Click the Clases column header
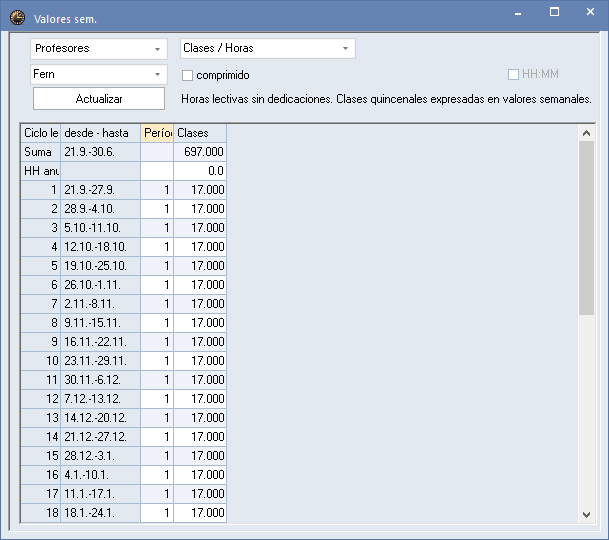 coord(200,133)
